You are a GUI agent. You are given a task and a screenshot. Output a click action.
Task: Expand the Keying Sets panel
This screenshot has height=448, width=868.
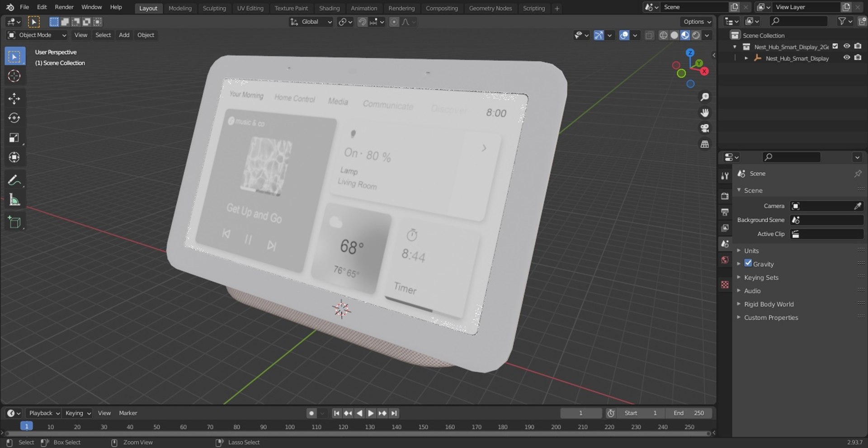pyautogui.click(x=761, y=278)
